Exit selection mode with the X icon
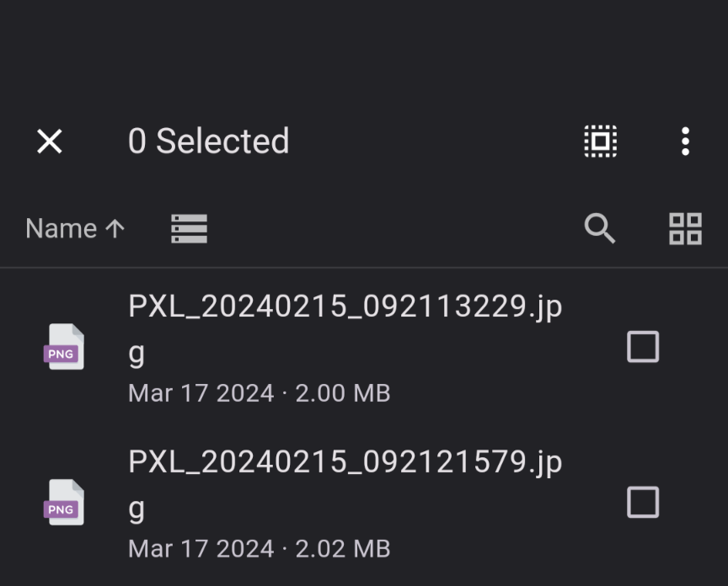728x586 pixels. click(49, 141)
